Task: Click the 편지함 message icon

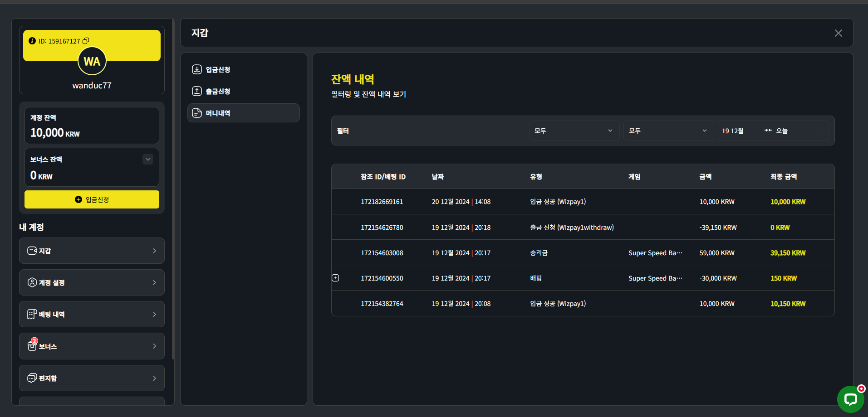Action: pos(32,378)
